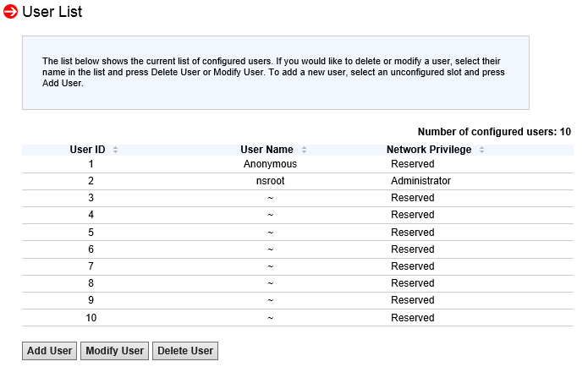The image size is (588, 367).
Task: Click the Network Privilege column header
Action: coord(429,150)
